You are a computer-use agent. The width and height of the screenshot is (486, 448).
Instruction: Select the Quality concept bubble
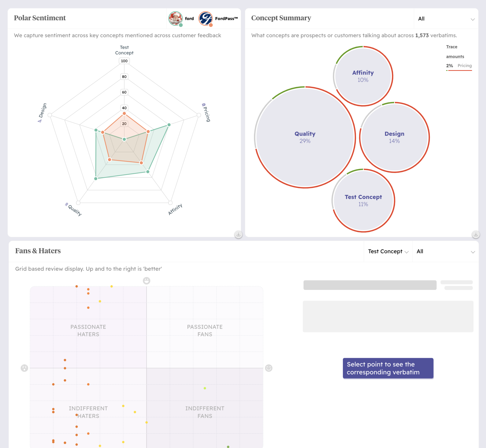pos(305,137)
